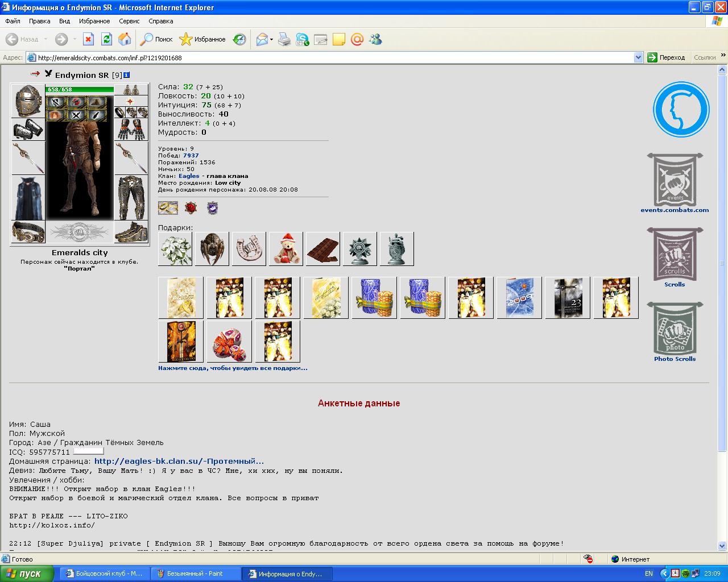Click the gauntlets equipment slot
Screen dimensions: 728x582
[131, 130]
